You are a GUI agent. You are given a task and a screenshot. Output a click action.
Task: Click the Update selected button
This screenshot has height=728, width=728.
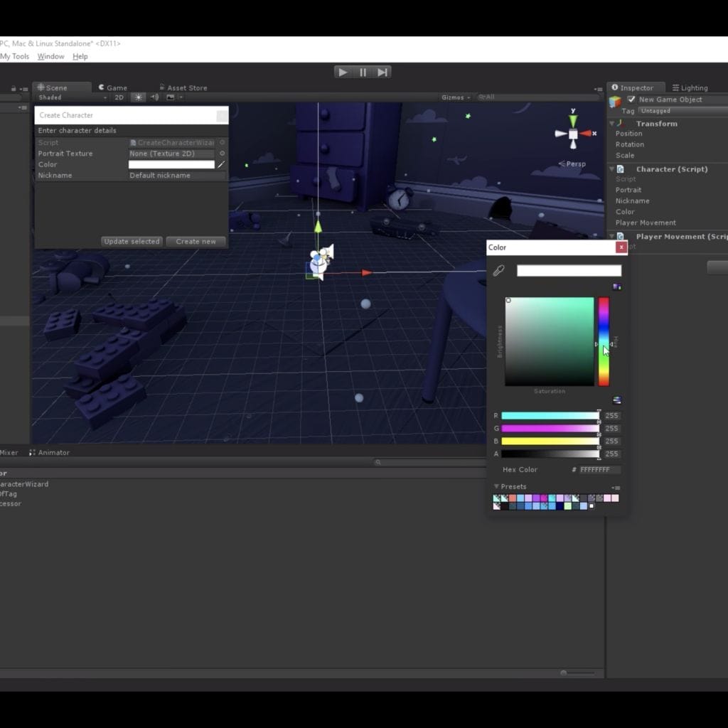132,241
